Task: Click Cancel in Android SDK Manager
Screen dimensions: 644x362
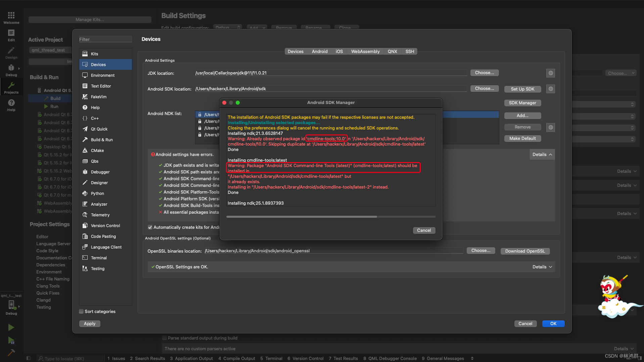Action: (424, 230)
